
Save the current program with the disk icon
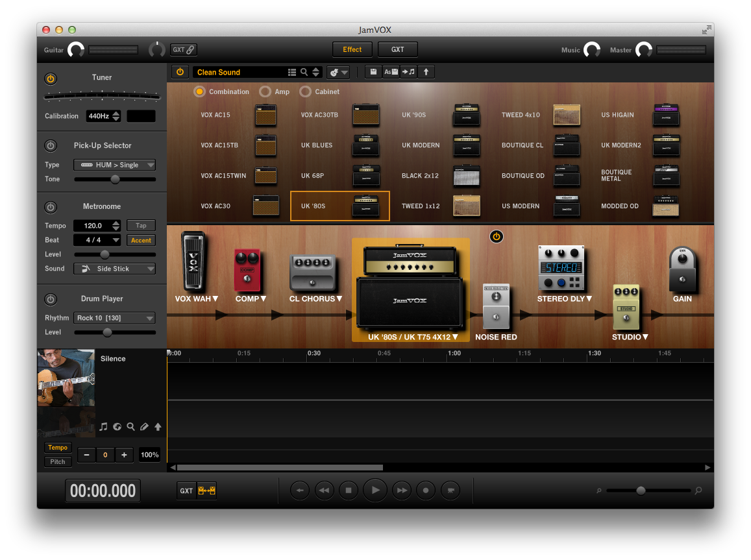(x=374, y=71)
